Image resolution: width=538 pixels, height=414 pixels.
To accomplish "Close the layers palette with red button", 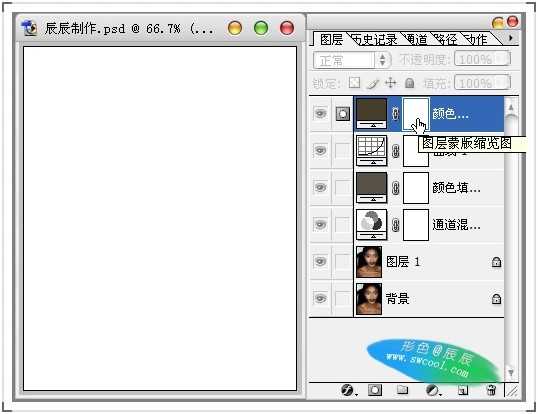I will pyautogui.click(x=513, y=22).
